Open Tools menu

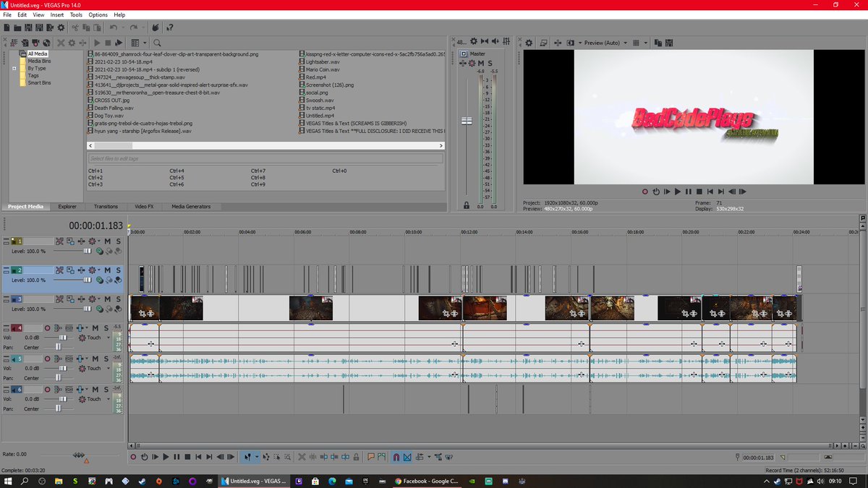point(76,14)
